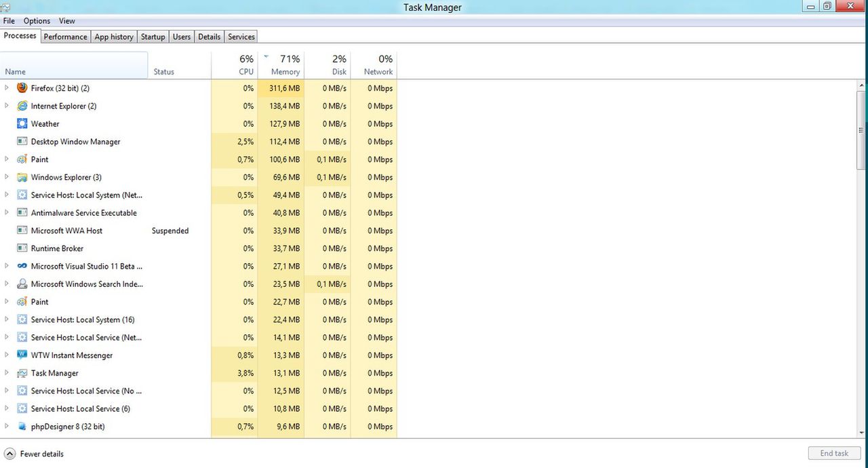Click the Antimalware Service Executable icon
868x468 pixels.
(22, 213)
